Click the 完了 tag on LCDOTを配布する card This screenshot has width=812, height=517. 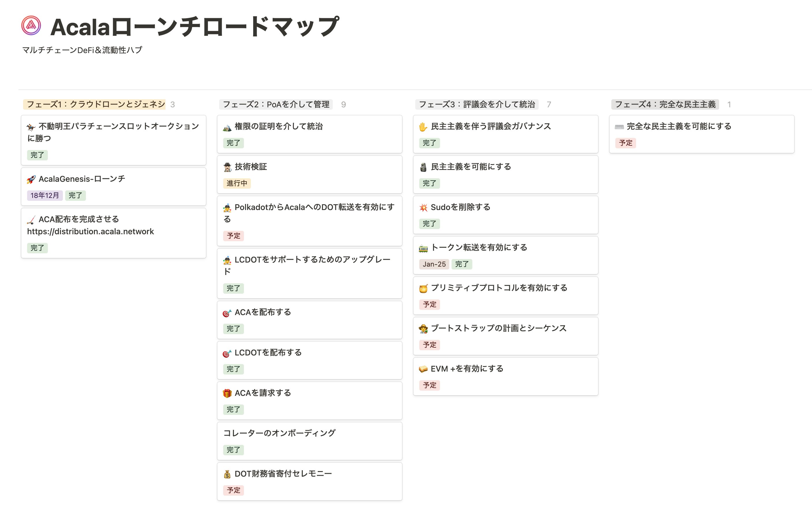point(233,369)
